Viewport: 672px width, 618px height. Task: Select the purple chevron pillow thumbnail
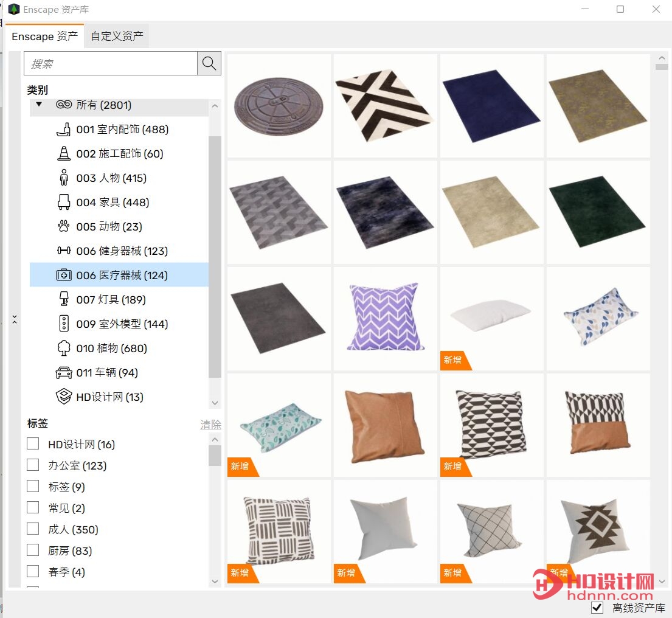(385, 319)
